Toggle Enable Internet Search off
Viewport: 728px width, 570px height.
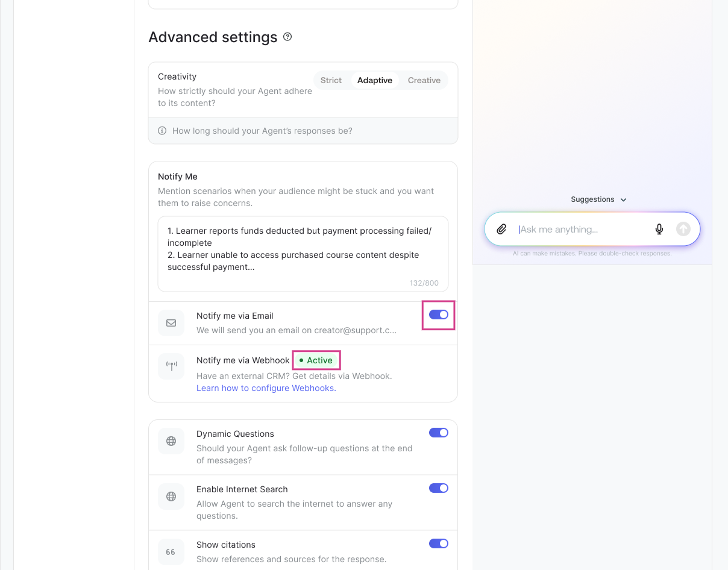point(438,488)
